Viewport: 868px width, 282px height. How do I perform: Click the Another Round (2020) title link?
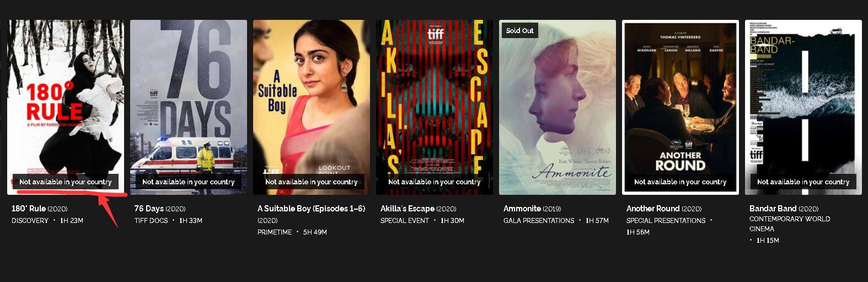pyautogui.click(x=664, y=209)
